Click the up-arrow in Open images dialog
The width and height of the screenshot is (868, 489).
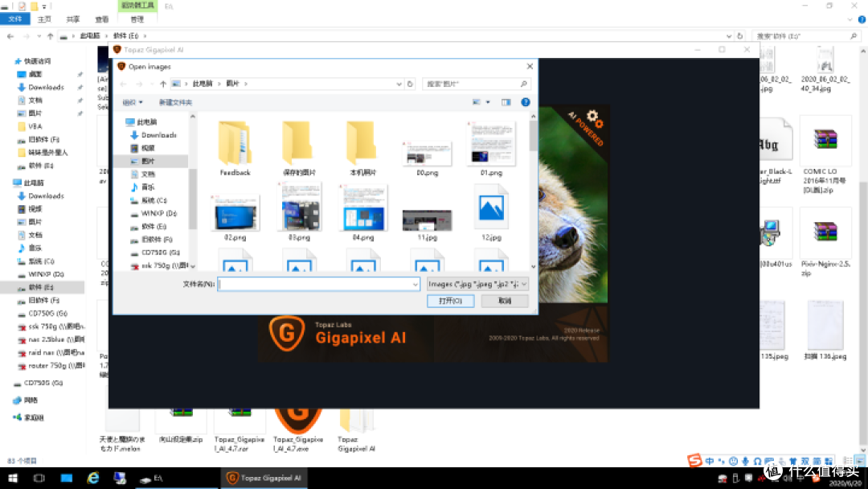[x=162, y=84]
